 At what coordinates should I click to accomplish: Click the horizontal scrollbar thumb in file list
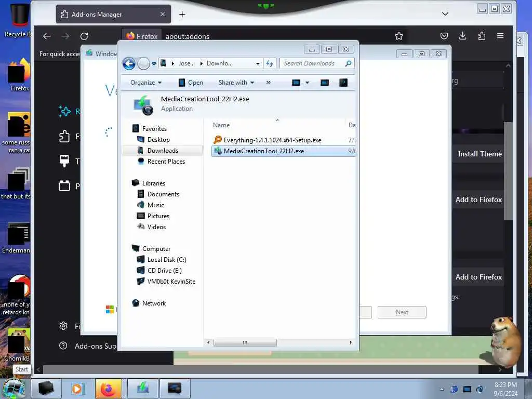click(x=245, y=343)
